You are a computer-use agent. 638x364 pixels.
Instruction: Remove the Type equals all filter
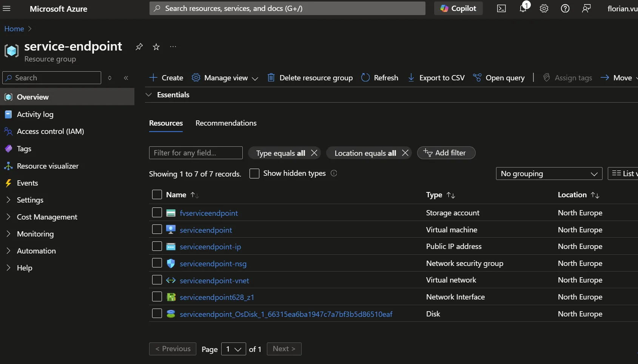tap(314, 153)
